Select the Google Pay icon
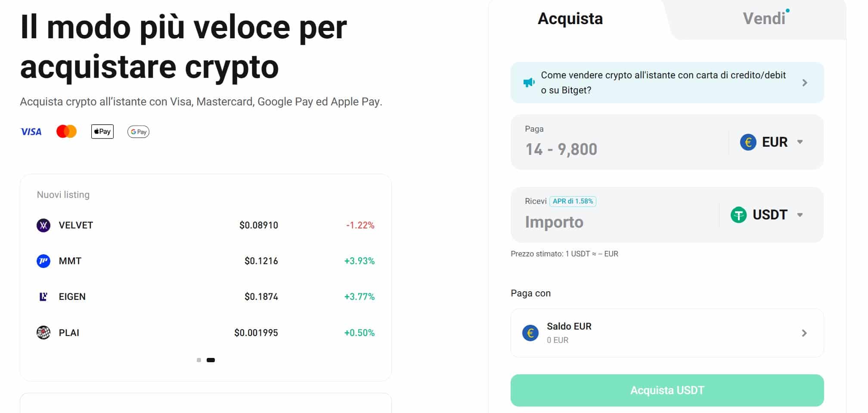 point(138,132)
